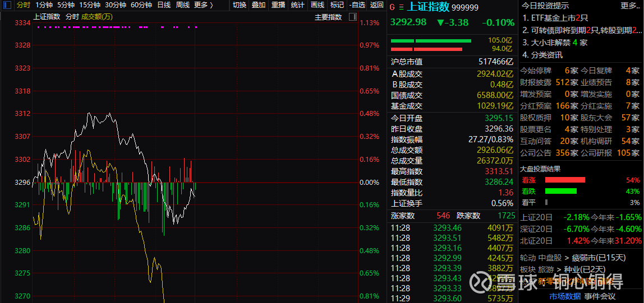Open the list icon next to 上证指数
The width and height of the screenshot is (644, 303).
pyautogui.click(x=401, y=8)
